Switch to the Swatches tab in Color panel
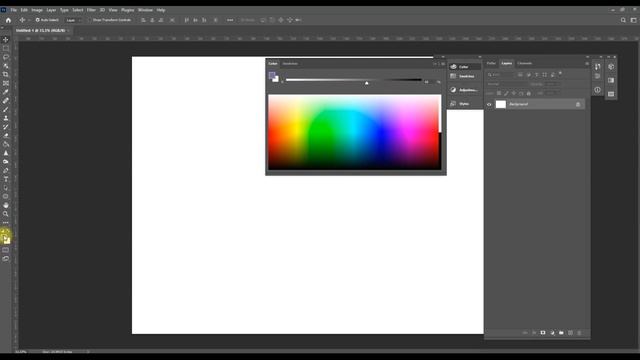This screenshot has height=360, width=640. pyautogui.click(x=290, y=64)
